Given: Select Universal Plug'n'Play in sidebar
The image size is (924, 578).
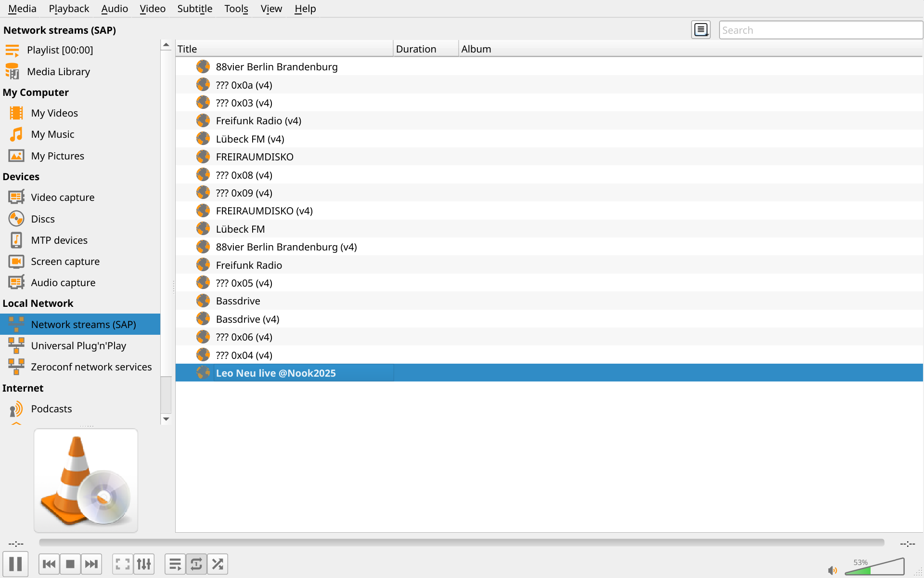Looking at the screenshot, I should pos(78,346).
